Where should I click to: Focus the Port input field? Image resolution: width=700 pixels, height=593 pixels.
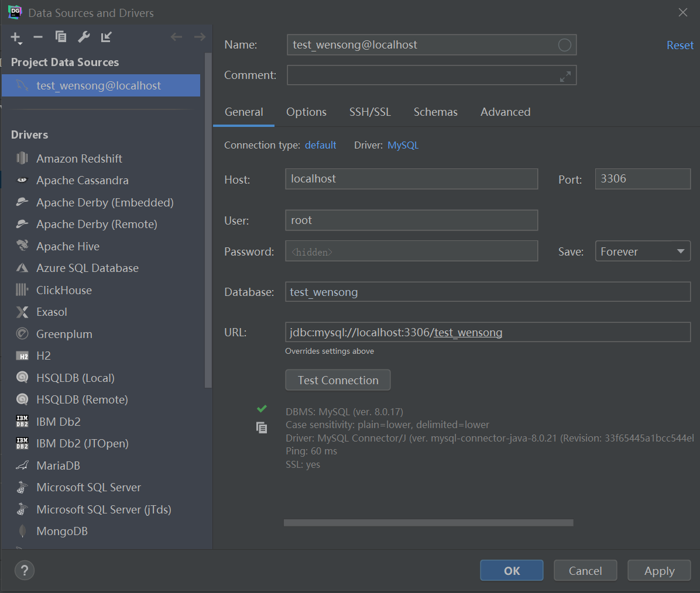643,179
